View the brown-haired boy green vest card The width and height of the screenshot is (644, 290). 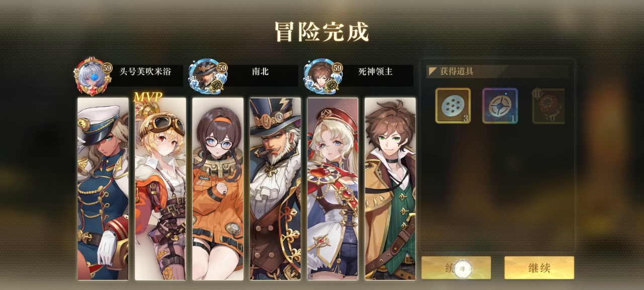390,189
